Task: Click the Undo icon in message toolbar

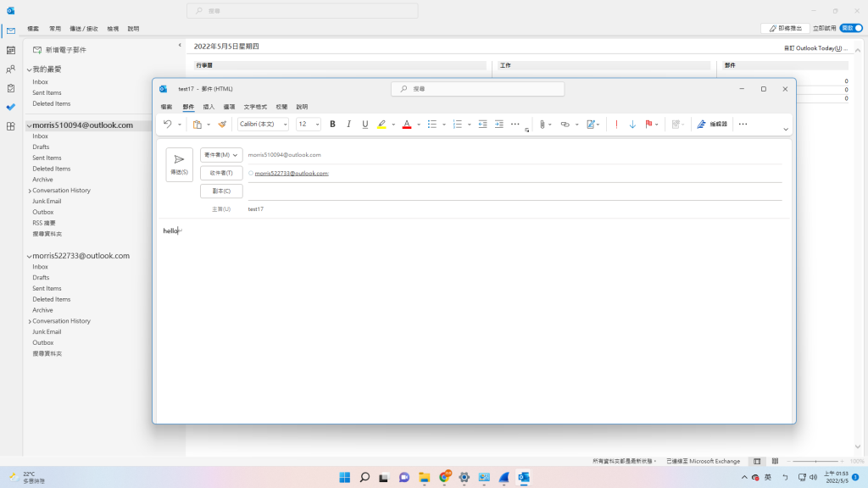Action: coord(167,125)
